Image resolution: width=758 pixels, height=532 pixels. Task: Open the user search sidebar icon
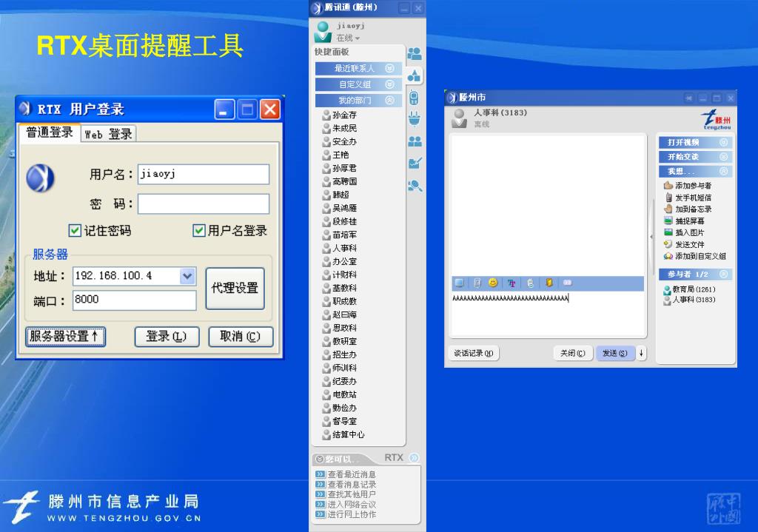(415, 186)
